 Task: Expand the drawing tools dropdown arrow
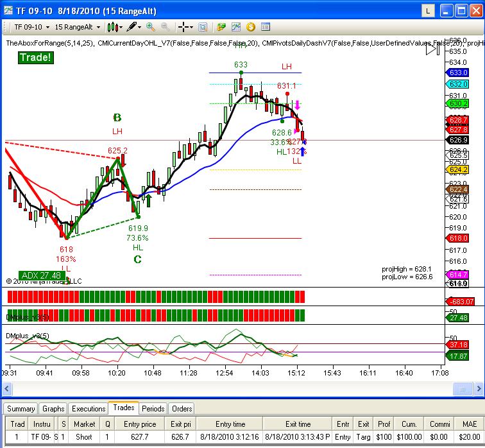(x=139, y=27)
